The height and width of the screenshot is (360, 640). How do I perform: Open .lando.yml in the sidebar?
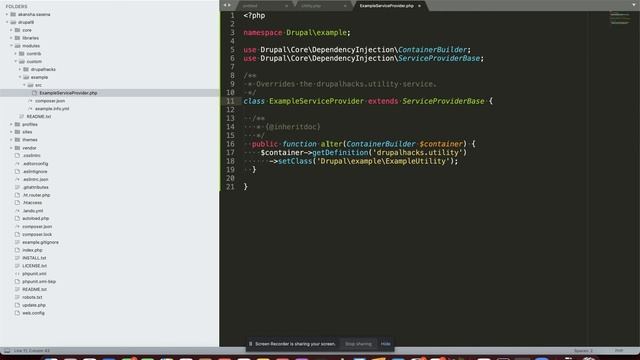click(x=33, y=211)
